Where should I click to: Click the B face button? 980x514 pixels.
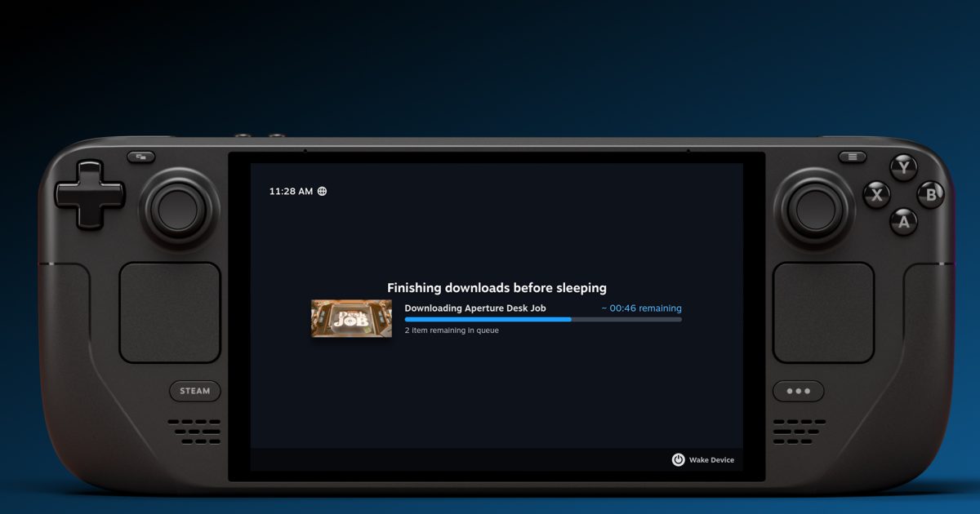[930, 195]
